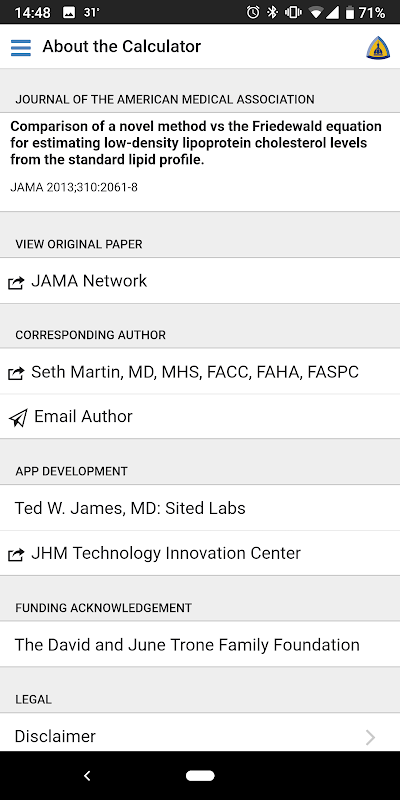The height and width of the screenshot is (800, 400).
Task: Tap the paper title about Friedewald equation
Action: (x=195, y=143)
